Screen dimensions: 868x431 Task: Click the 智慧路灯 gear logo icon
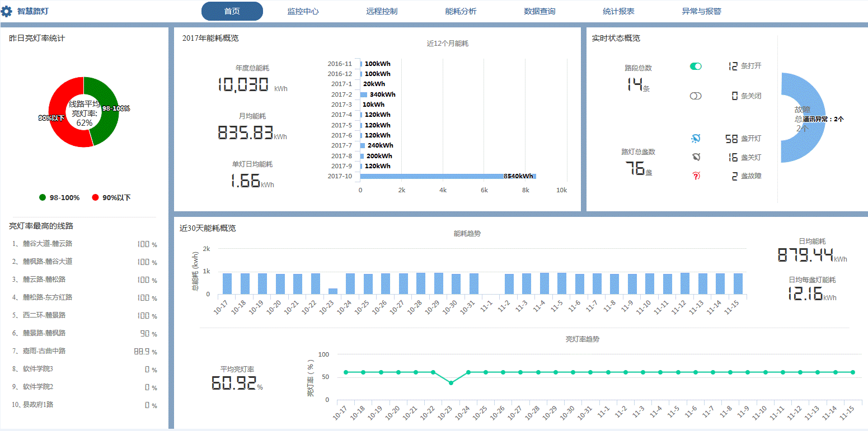[7, 11]
